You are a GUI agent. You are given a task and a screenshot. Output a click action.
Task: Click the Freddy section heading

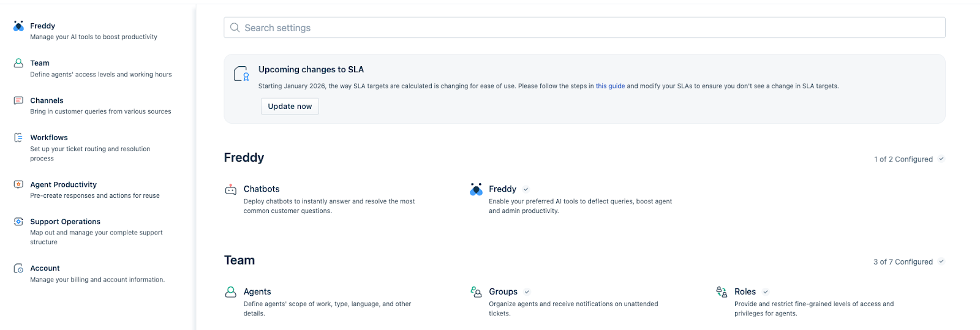pyautogui.click(x=244, y=158)
